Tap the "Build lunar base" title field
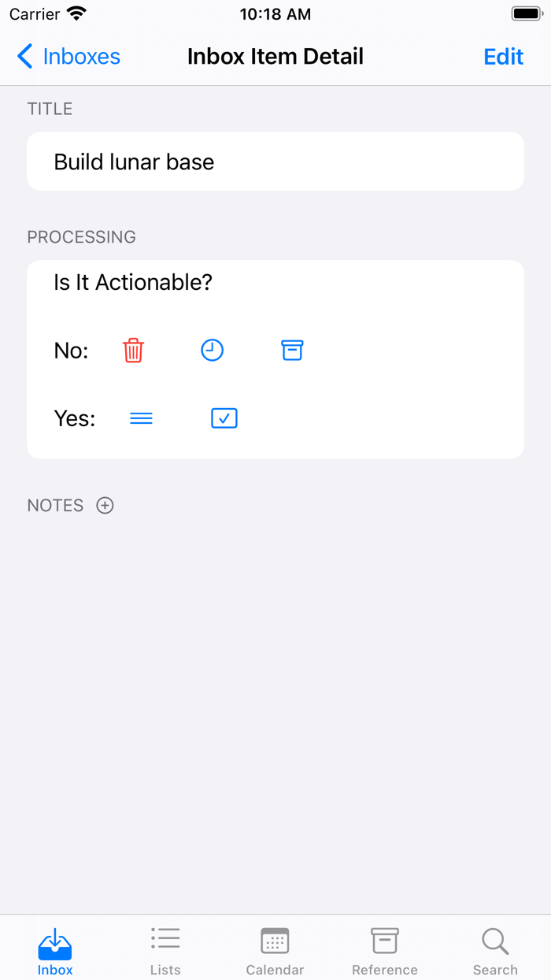The height and width of the screenshot is (980, 551). coord(275,161)
